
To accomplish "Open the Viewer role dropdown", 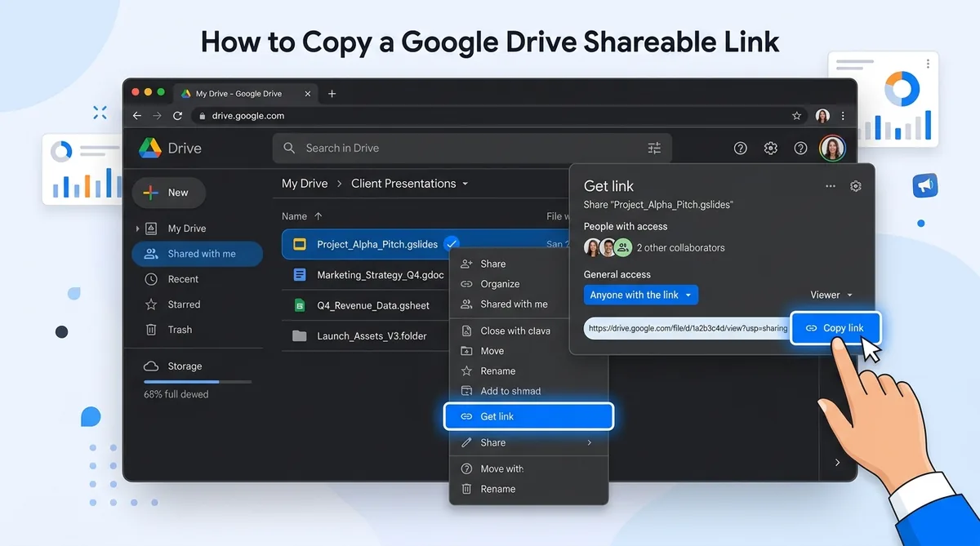I will coord(831,295).
